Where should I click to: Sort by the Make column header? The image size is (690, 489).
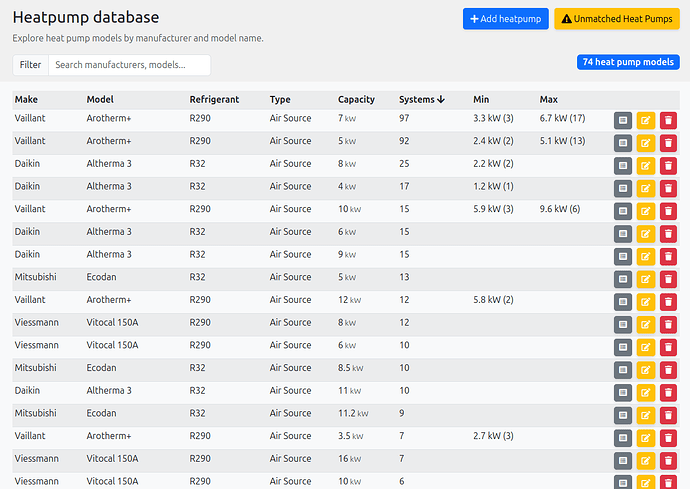coord(26,100)
